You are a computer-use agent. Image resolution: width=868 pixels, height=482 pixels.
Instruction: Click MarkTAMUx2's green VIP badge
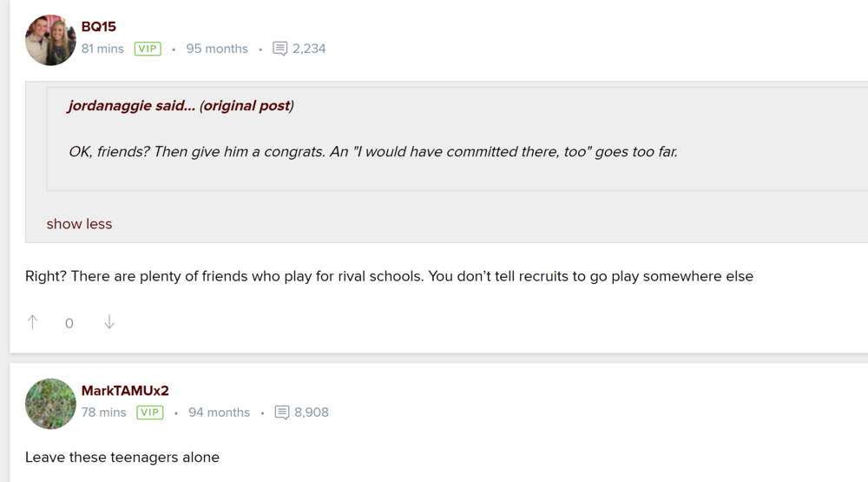(x=150, y=413)
